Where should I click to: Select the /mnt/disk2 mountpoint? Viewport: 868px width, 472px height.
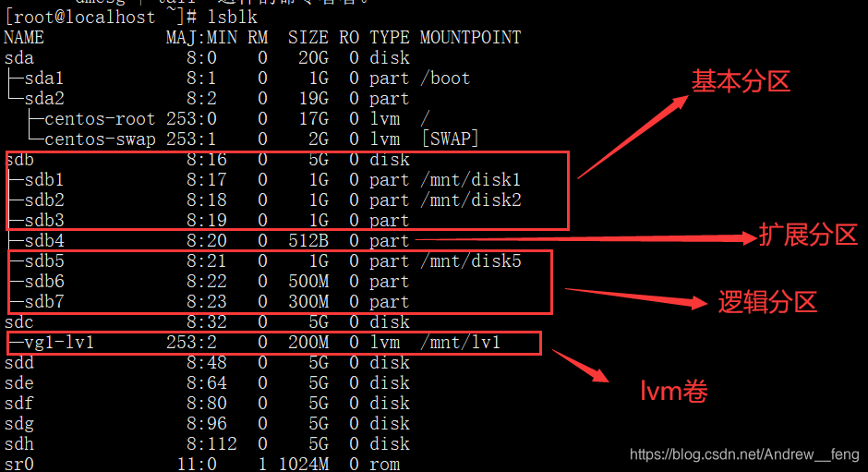pos(471,200)
